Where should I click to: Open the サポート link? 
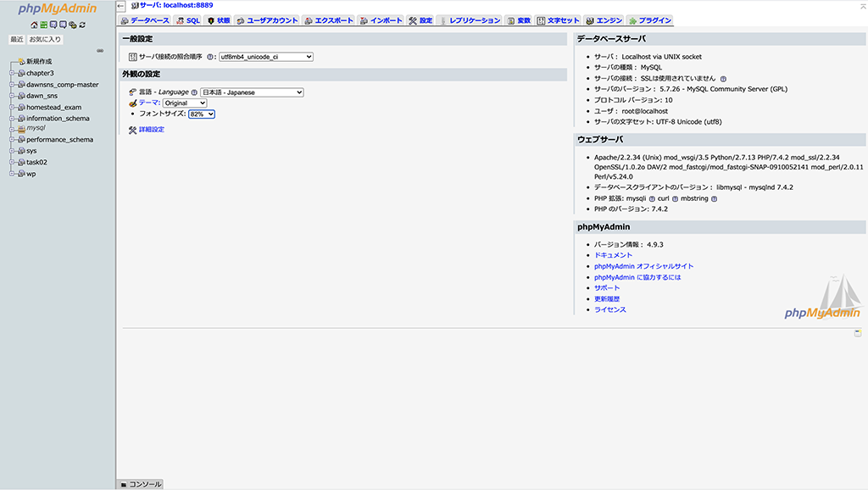pyautogui.click(x=607, y=288)
